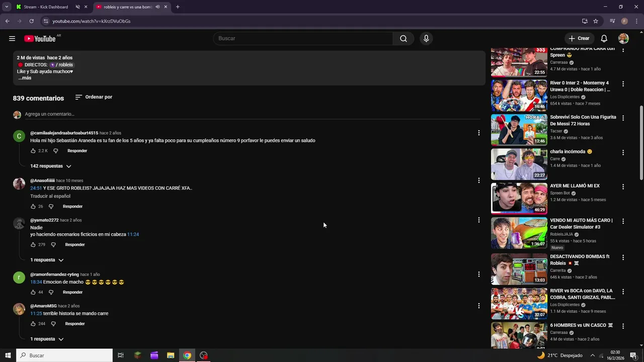This screenshot has height=362, width=644.
Task: Unmute the Kick Dashboard tab audio
Action: click(77, 7)
